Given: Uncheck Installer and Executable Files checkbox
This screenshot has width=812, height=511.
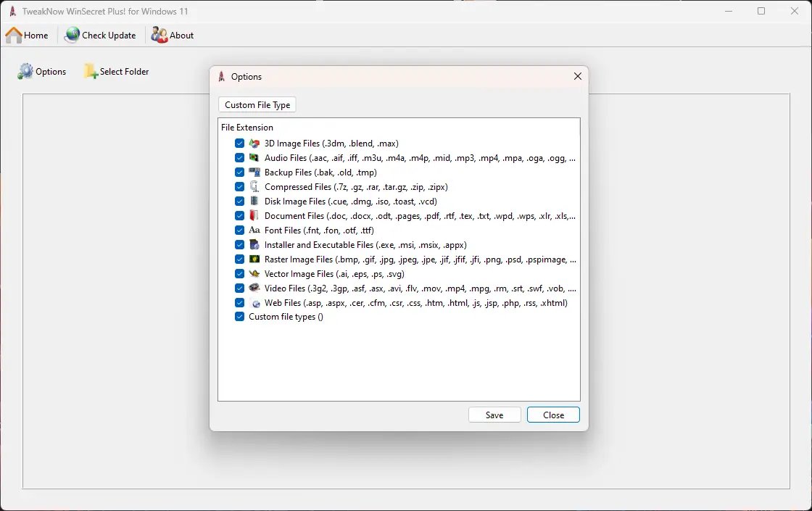Looking at the screenshot, I should 239,245.
